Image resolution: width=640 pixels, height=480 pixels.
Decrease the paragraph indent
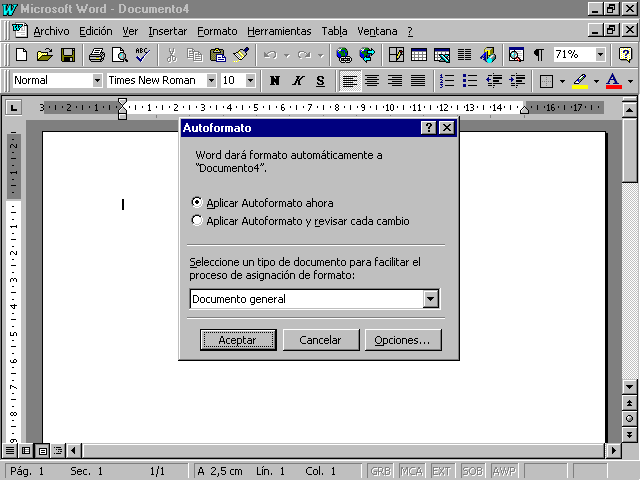(493, 81)
